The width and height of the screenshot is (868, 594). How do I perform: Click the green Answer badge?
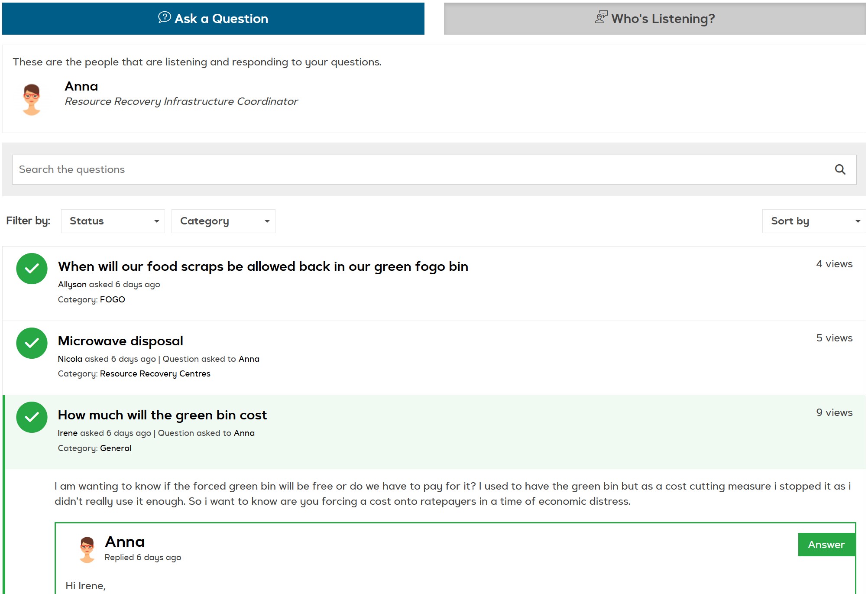click(x=826, y=545)
